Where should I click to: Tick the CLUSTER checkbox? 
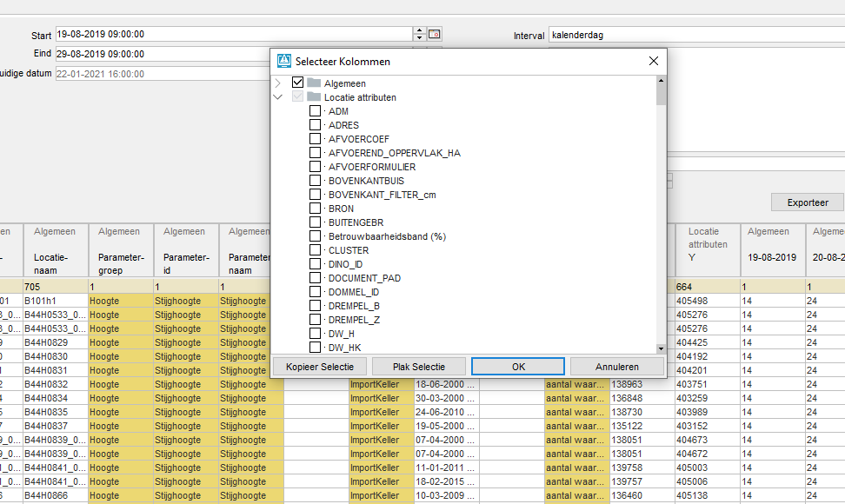coord(316,250)
